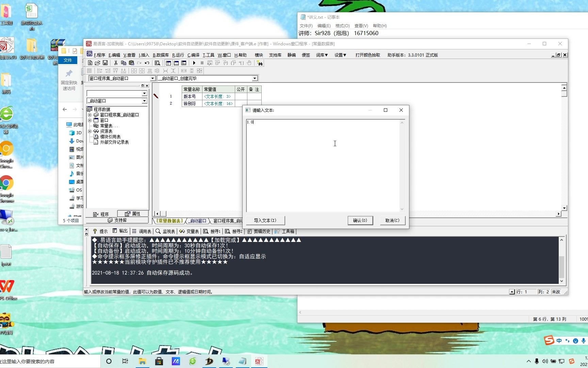Screen dimensions: 588x368
Task: Switch to the _启动窗口 editor tab
Action: point(197,221)
